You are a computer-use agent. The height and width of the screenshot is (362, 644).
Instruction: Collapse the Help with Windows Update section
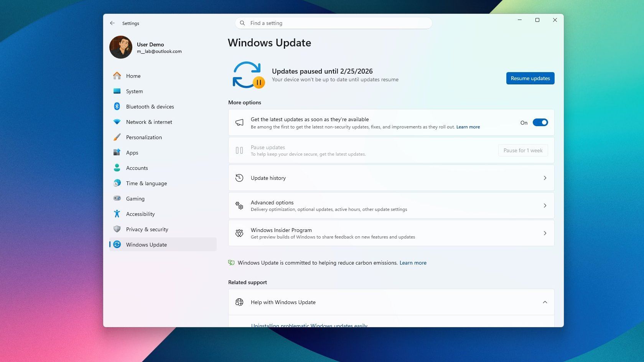pos(545,302)
